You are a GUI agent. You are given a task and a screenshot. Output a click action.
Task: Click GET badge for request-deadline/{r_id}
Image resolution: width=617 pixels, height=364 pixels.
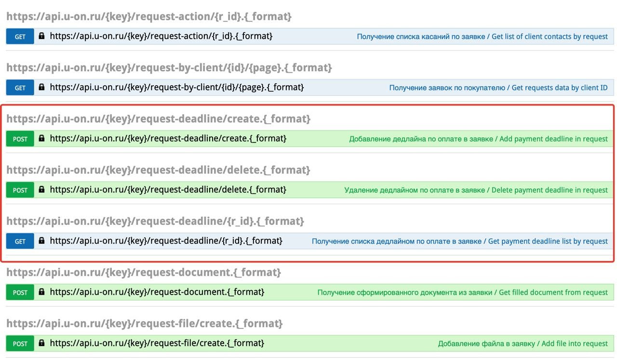20,241
